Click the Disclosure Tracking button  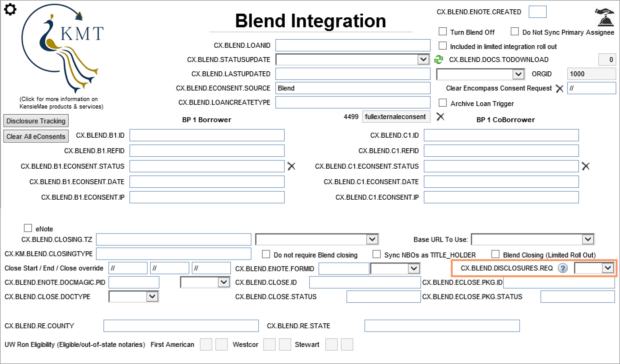click(36, 121)
